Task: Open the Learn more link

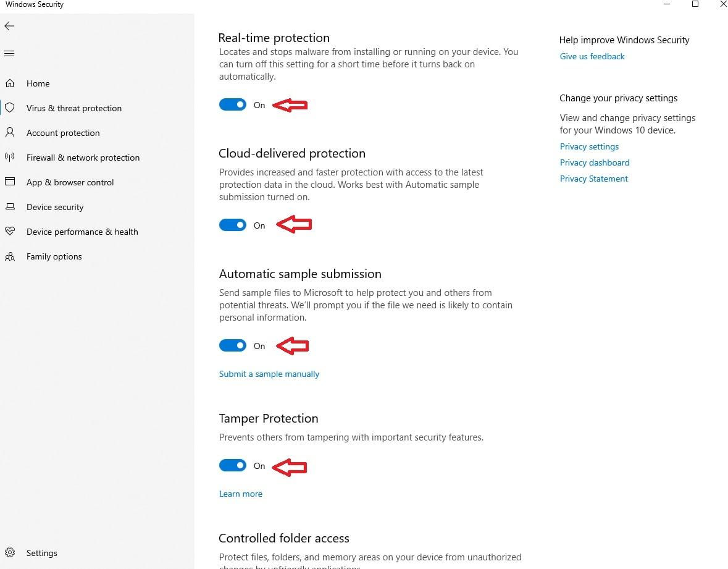Action: (x=241, y=494)
